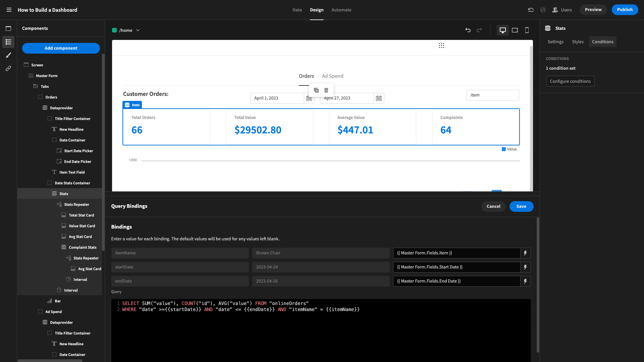Click Configure conditions button
644x362 pixels.
(570, 81)
